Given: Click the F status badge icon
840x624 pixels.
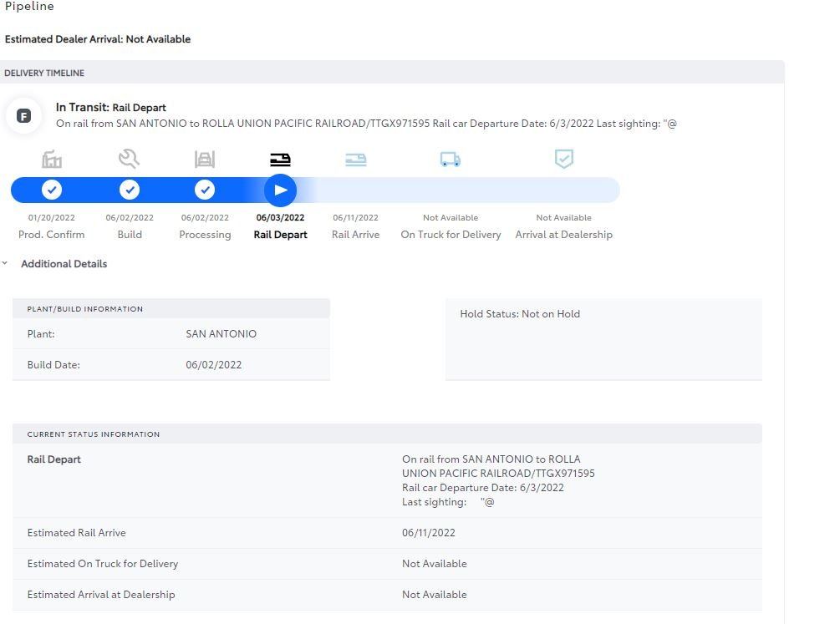Looking at the screenshot, I should (x=23, y=115).
